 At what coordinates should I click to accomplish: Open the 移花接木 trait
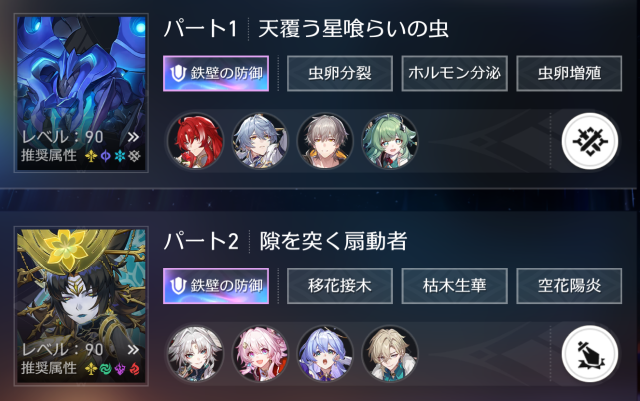point(340,286)
